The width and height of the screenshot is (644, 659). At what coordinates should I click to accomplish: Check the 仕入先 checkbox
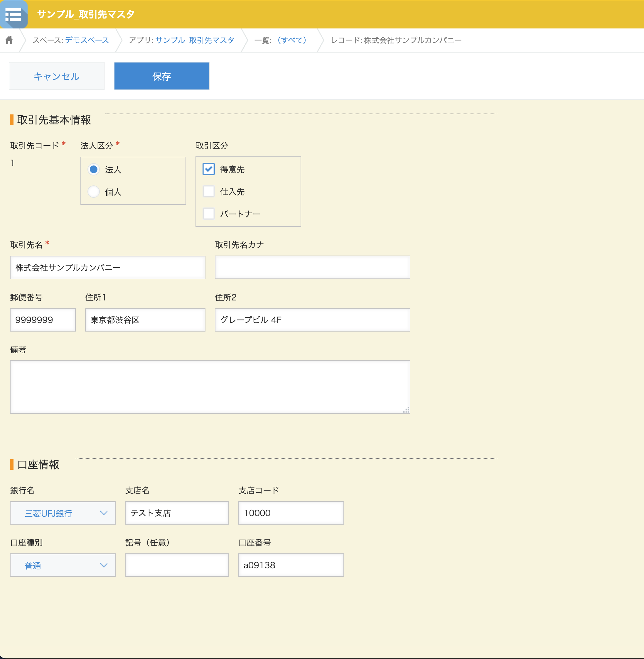(x=208, y=191)
